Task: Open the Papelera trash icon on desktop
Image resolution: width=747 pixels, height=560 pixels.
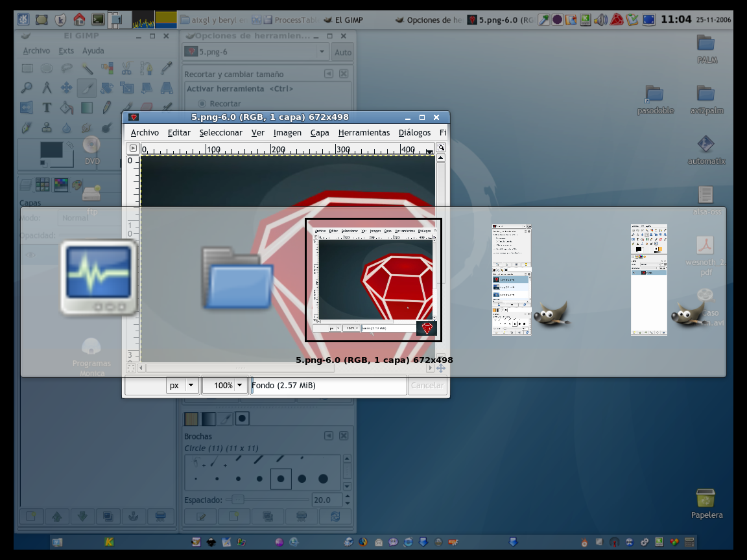Action: coord(706,504)
